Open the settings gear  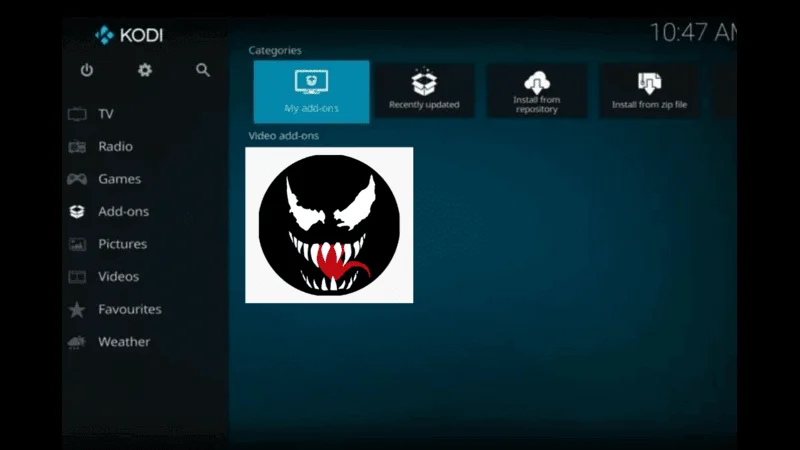(145, 70)
